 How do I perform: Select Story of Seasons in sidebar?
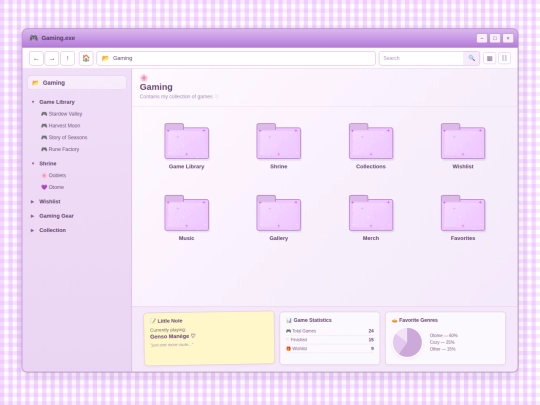68,137
